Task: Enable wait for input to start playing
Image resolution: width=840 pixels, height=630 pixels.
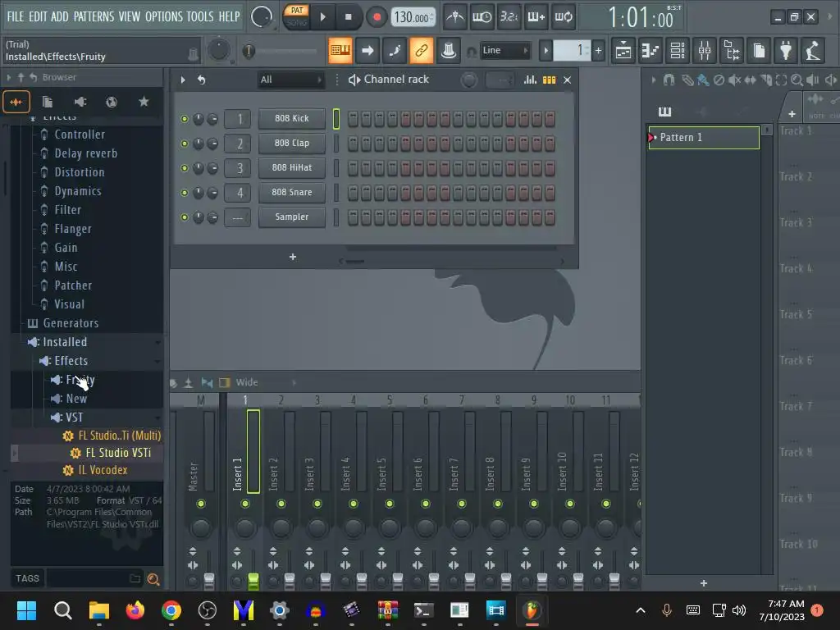Action: tap(482, 17)
